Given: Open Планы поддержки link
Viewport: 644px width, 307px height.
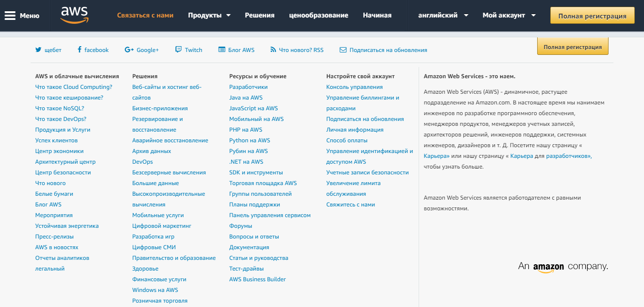Looking at the screenshot, I should click(x=254, y=205).
